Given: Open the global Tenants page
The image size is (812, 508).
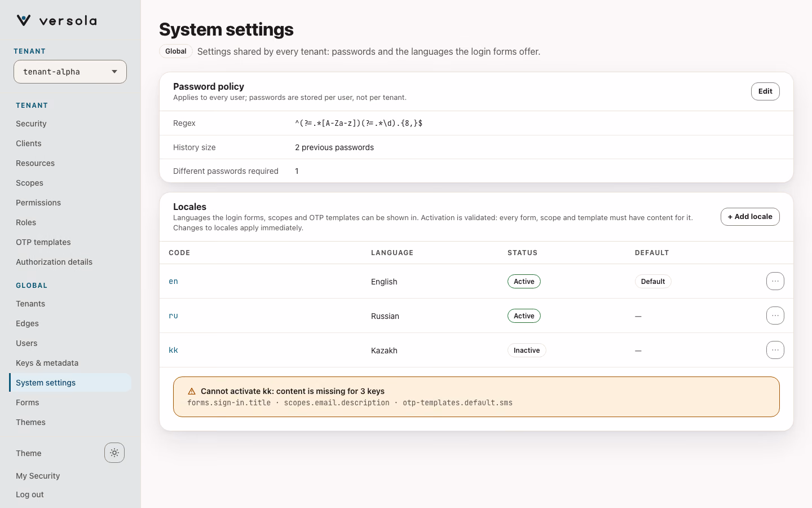Looking at the screenshot, I should pos(30,304).
